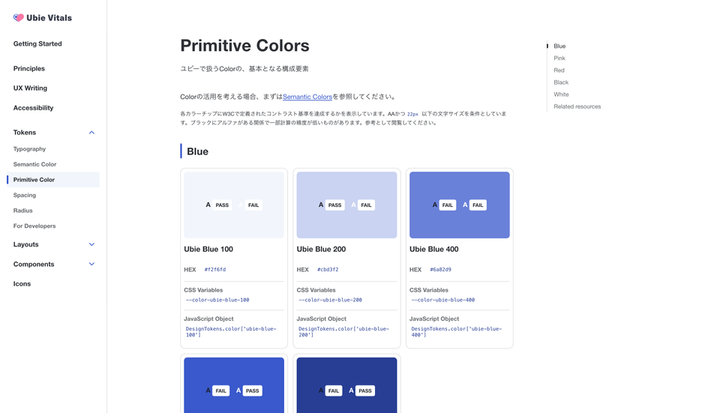Open the Radius token page
Screen dimensions: 720x413
23,210
